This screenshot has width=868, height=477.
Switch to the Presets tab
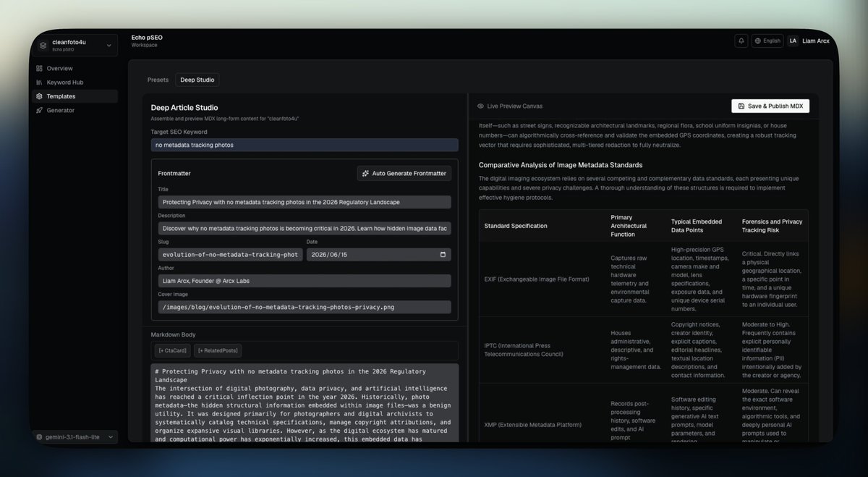(x=158, y=80)
